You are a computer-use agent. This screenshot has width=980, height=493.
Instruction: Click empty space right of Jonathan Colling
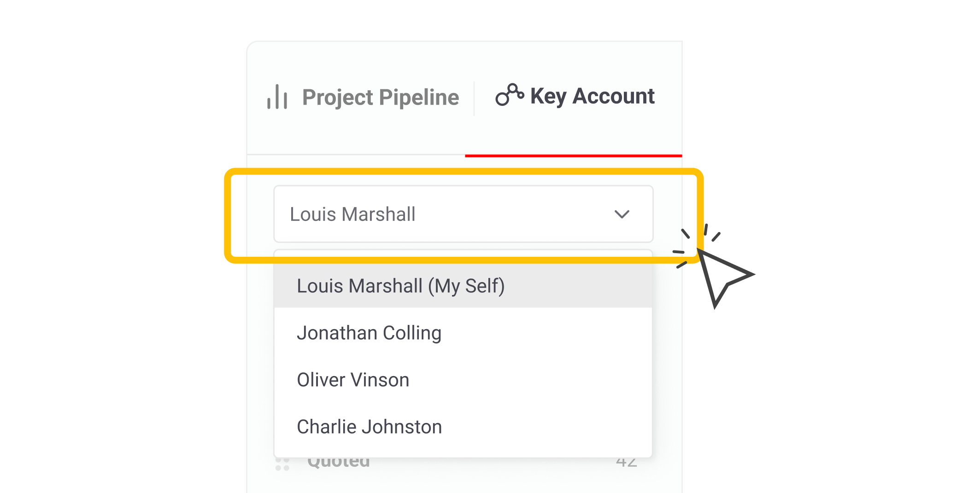[x=553, y=333]
